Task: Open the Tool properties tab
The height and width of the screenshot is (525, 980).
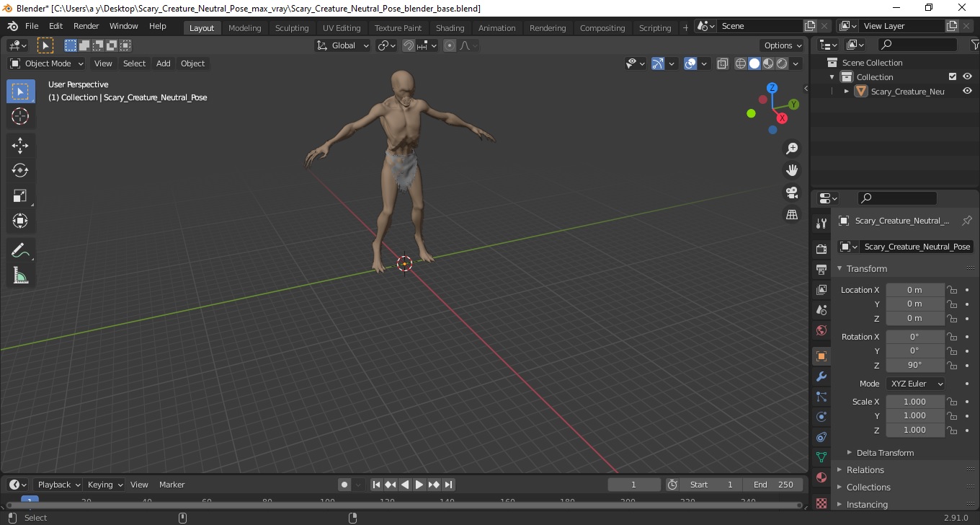Action: [821, 224]
